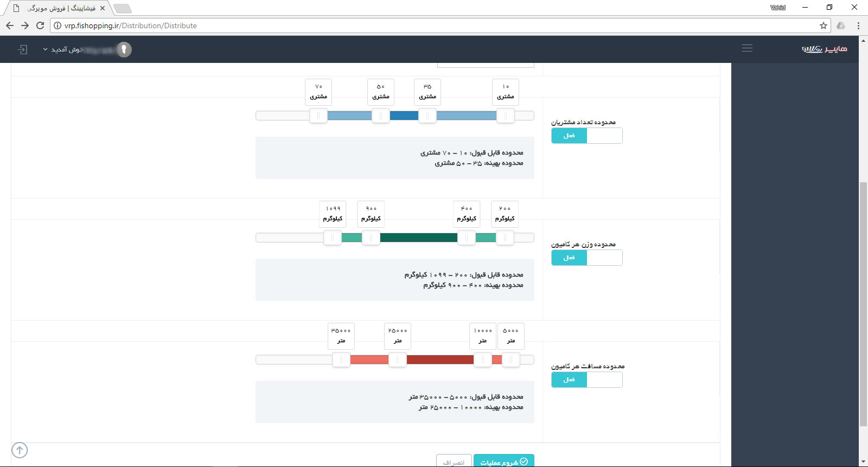
Task: Reload the page with refresh icon
Action: (40, 25)
